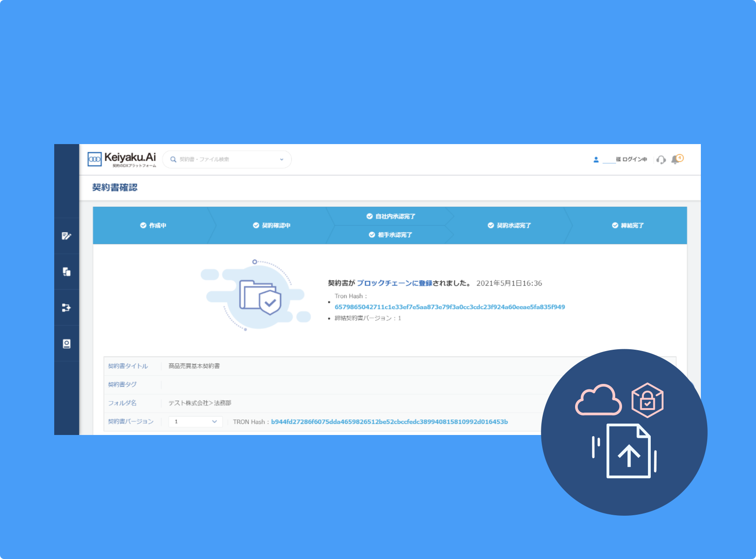Click the ブロックチェーンに登録 link
Viewport: 756px width, 559px height.
point(395,283)
